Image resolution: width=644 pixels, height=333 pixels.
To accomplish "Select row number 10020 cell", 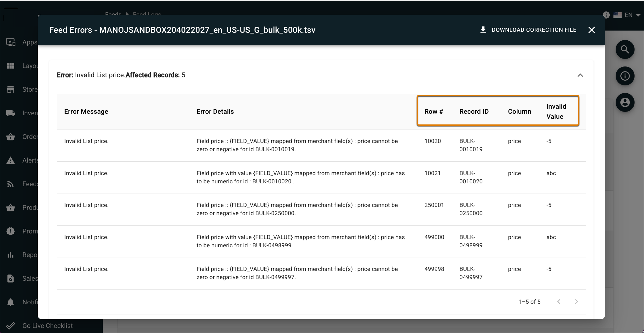I will [433, 141].
